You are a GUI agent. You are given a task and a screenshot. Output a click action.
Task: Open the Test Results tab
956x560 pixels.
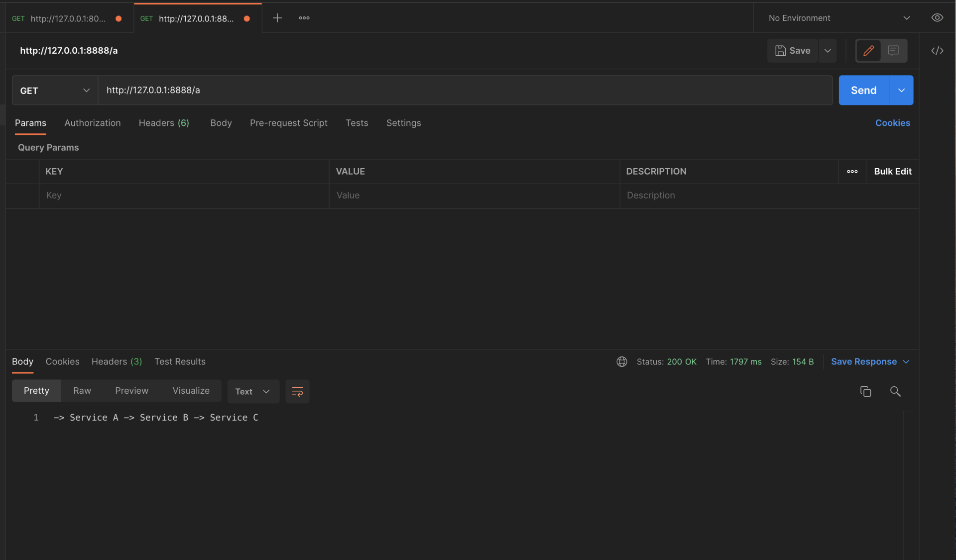click(180, 362)
